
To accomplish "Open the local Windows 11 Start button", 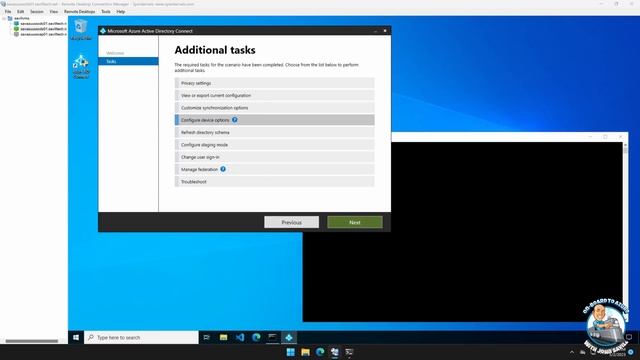I will click(291, 352).
